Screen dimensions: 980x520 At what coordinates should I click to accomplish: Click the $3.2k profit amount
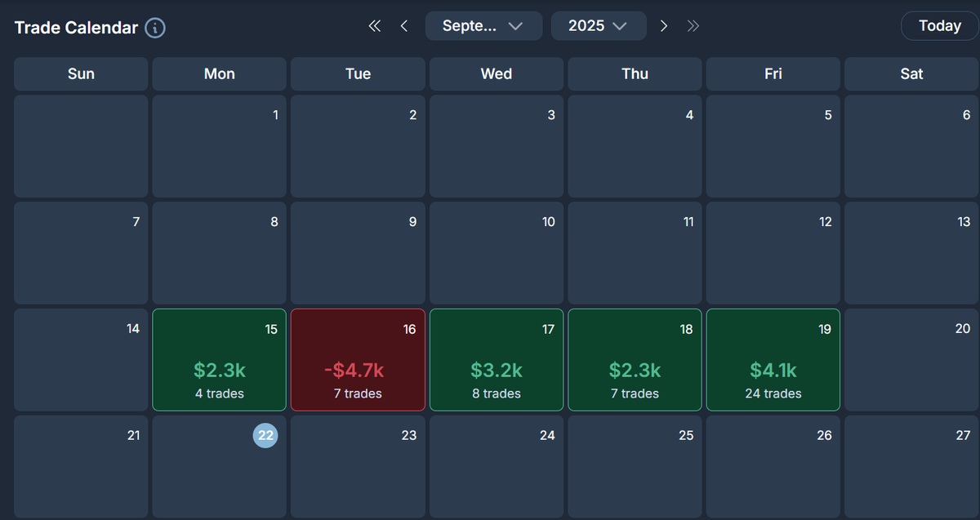tap(497, 370)
